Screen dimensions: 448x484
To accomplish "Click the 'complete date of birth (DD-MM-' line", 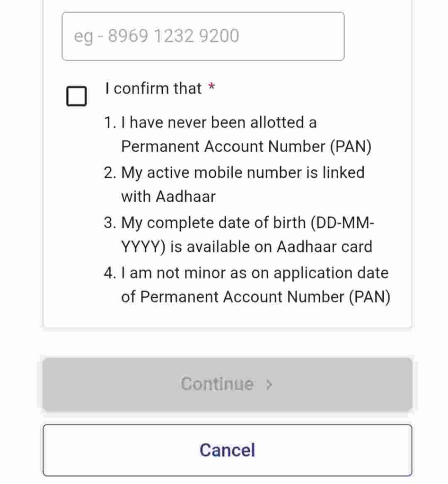I will 247,223.
